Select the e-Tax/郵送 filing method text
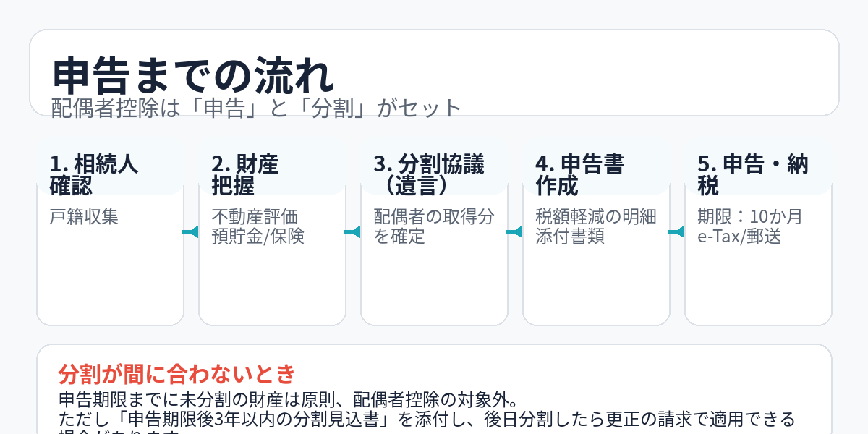 click(739, 236)
